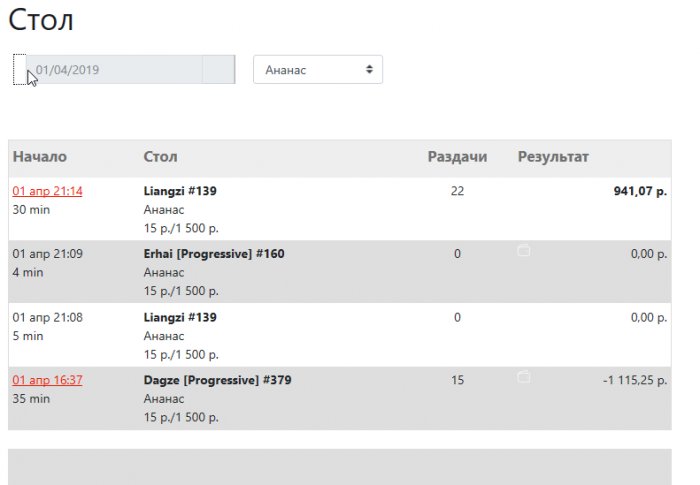700x485 pixels.
Task: Click the card icon in the Dagze row
Action: coord(523,377)
